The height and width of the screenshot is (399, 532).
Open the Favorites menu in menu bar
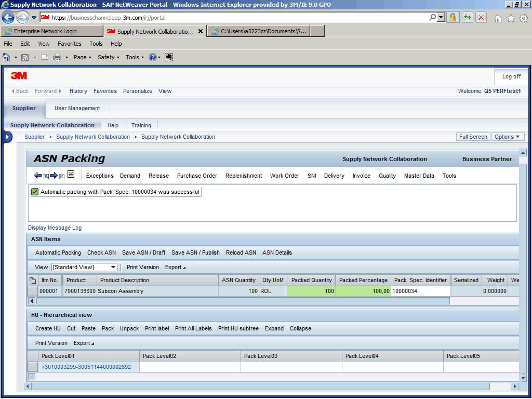(x=69, y=44)
